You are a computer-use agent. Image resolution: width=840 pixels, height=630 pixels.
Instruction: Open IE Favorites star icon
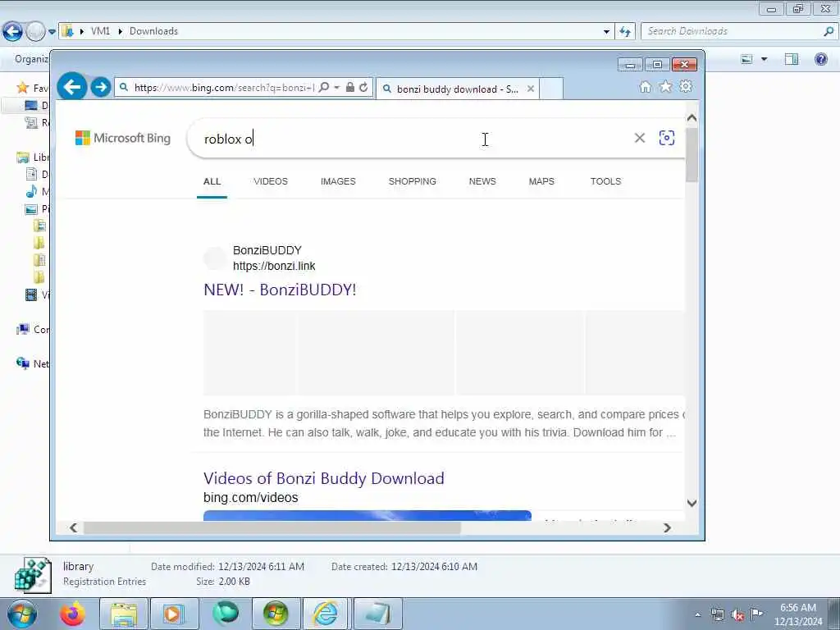pyautogui.click(x=665, y=86)
